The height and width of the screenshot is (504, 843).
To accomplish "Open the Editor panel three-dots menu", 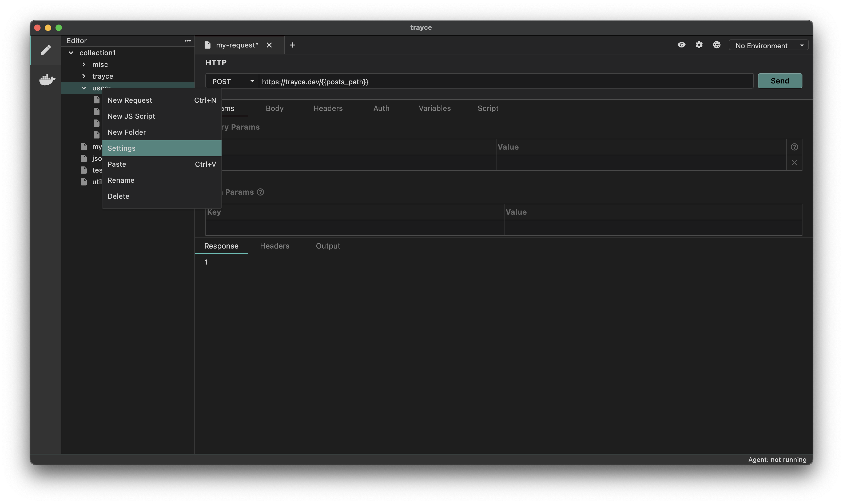I will [x=188, y=41].
